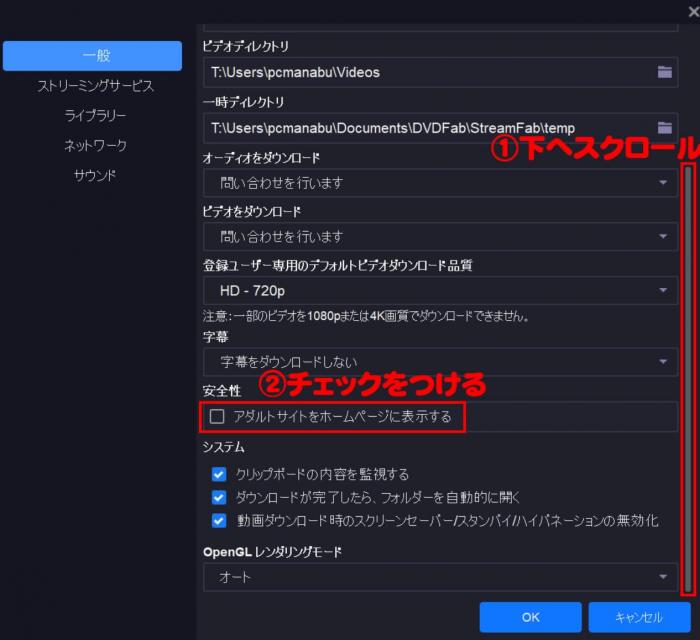Enable アダルトサイトをホームページに表示する checkbox
The image size is (700, 640).
(217, 416)
